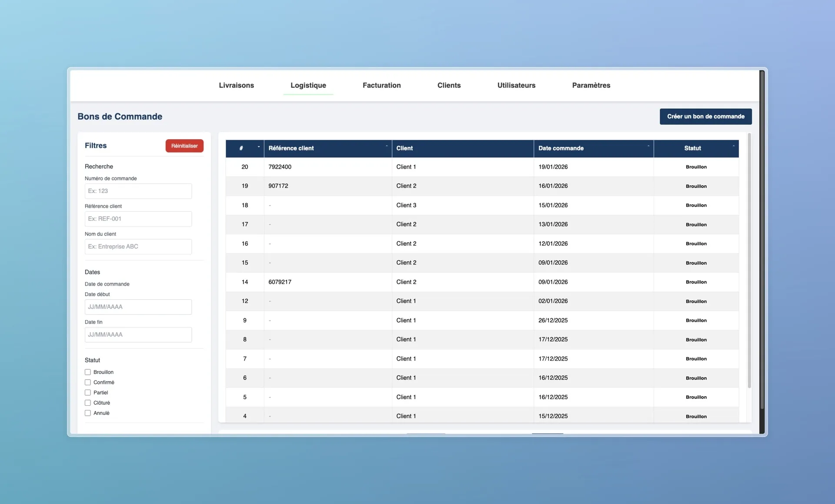Open the Date fin date picker field
This screenshot has width=835, height=504.
point(138,335)
